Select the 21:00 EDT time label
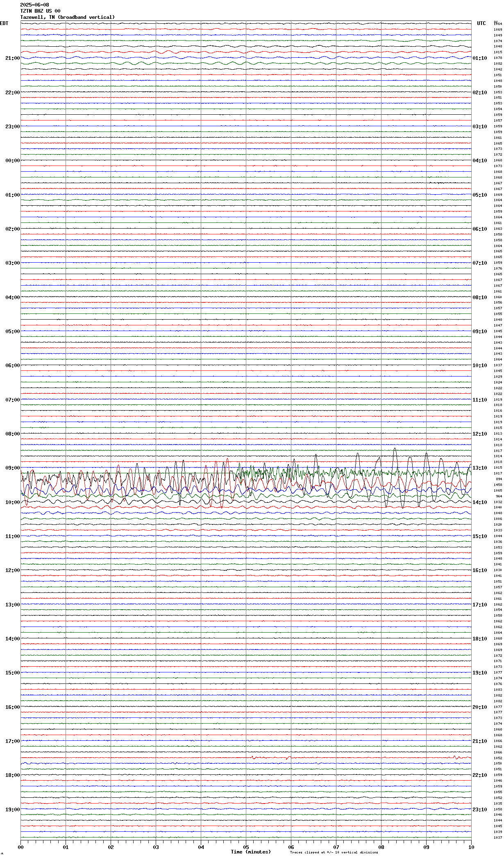The height and width of the screenshot is (858, 504). pos(13,58)
